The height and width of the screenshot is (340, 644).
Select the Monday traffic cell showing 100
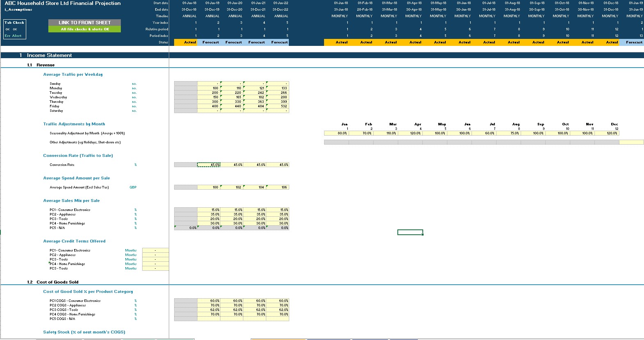click(x=209, y=88)
